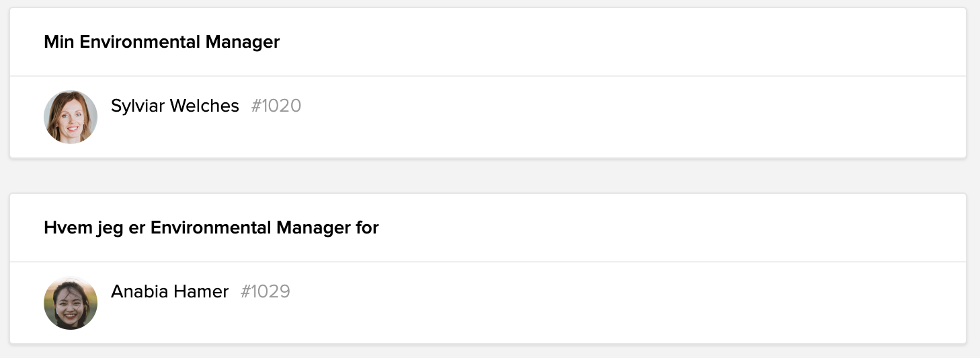Click the Sylviar Welches name link
Screen dimensions: 980x358
point(175,106)
